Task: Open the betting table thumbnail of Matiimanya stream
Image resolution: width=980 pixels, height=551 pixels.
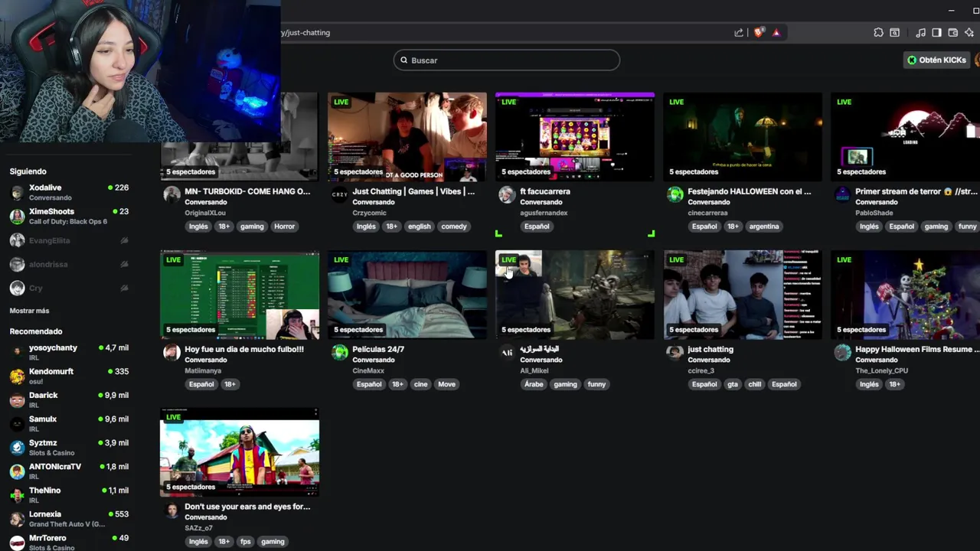Action: pyautogui.click(x=240, y=295)
